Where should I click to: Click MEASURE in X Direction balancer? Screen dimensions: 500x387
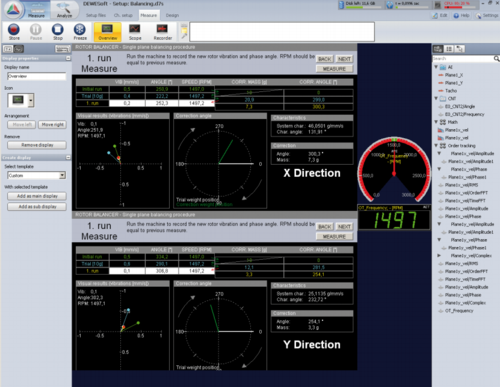tap(334, 69)
